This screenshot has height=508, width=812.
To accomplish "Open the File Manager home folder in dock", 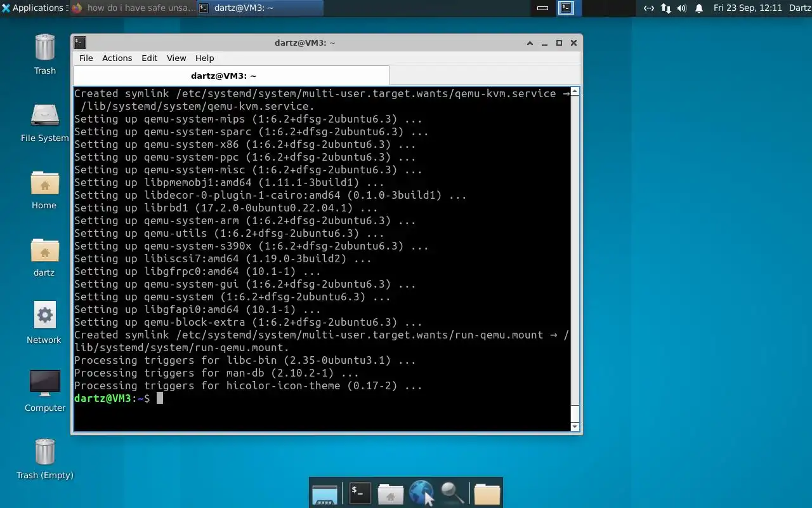I will coord(390,493).
